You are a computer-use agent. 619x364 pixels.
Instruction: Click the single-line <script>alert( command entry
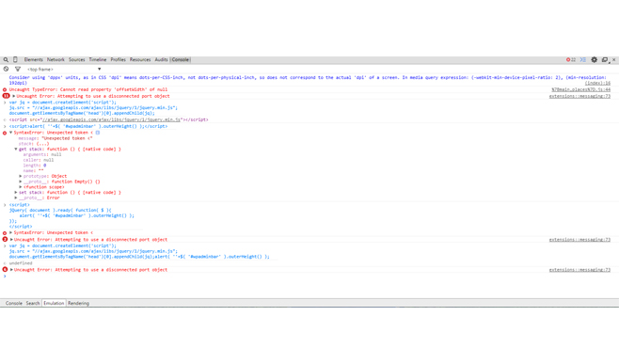click(x=88, y=126)
